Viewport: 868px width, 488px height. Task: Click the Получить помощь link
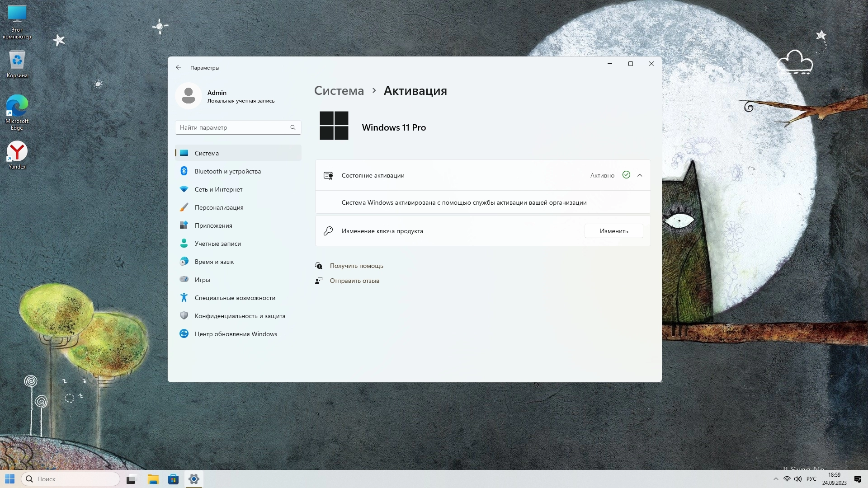click(356, 266)
